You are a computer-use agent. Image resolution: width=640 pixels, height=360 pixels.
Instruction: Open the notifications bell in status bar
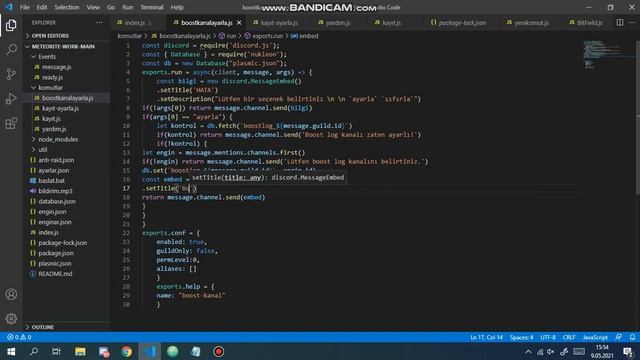click(632, 337)
